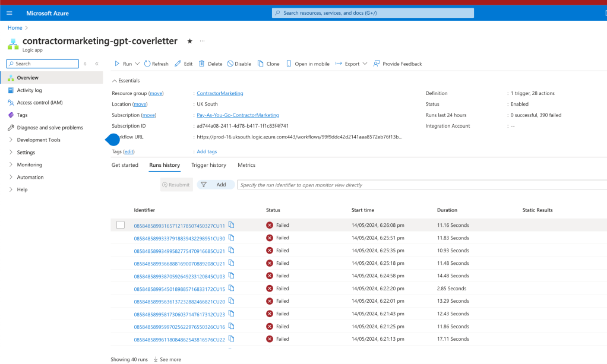The height and width of the screenshot is (364, 607).
Task: Copy identifier of run ending CU20
Action: click(231, 301)
